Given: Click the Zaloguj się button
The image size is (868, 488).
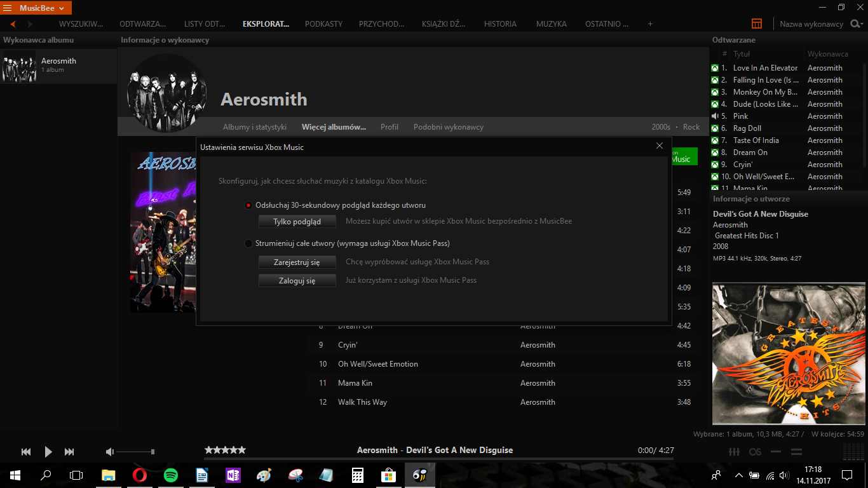Looking at the screenshot, I should 297,280.
